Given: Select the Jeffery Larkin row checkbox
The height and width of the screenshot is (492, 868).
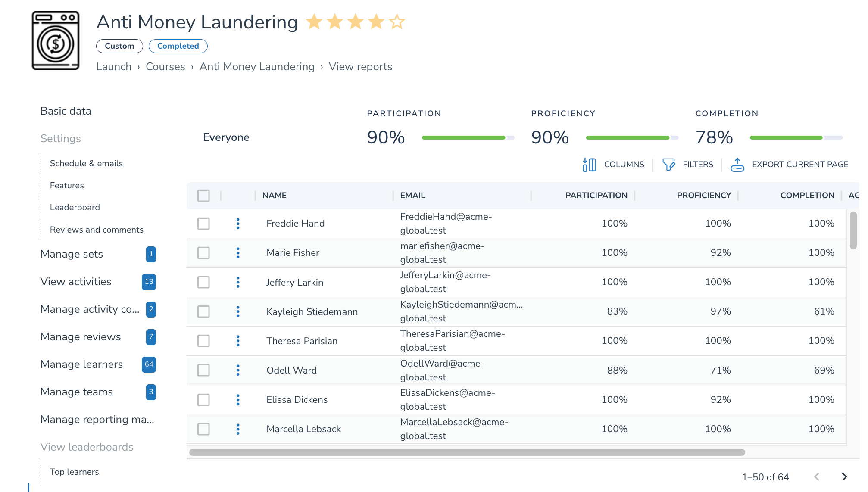Looking at the screenshot, I should [x=203, y=282].
